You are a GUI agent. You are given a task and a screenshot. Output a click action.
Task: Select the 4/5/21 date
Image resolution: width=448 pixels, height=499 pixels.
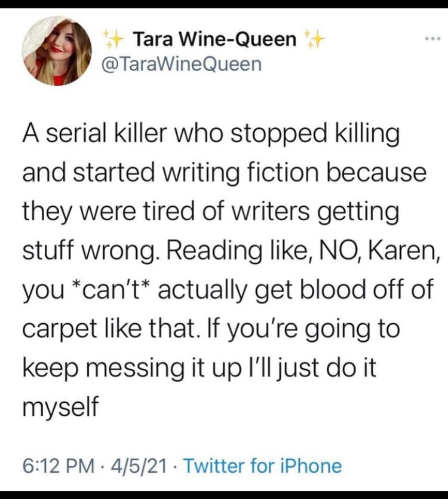click(148, 466)
